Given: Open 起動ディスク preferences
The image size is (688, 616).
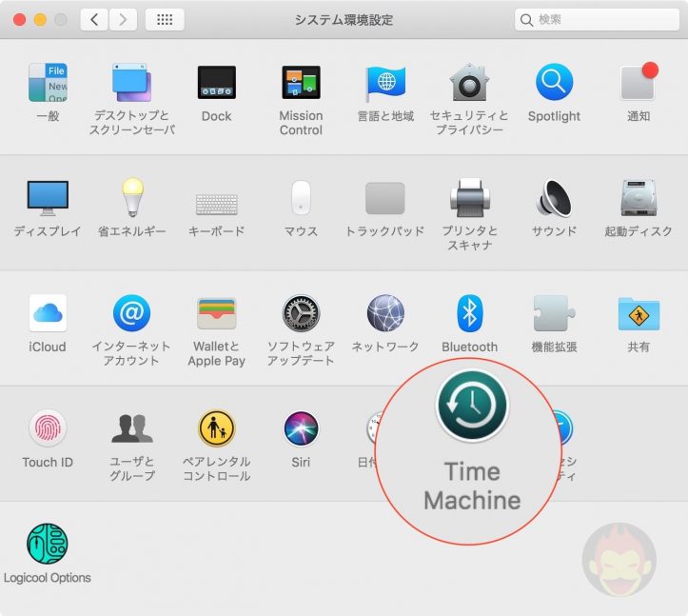Looking at the screenshot, I should 639,198.
